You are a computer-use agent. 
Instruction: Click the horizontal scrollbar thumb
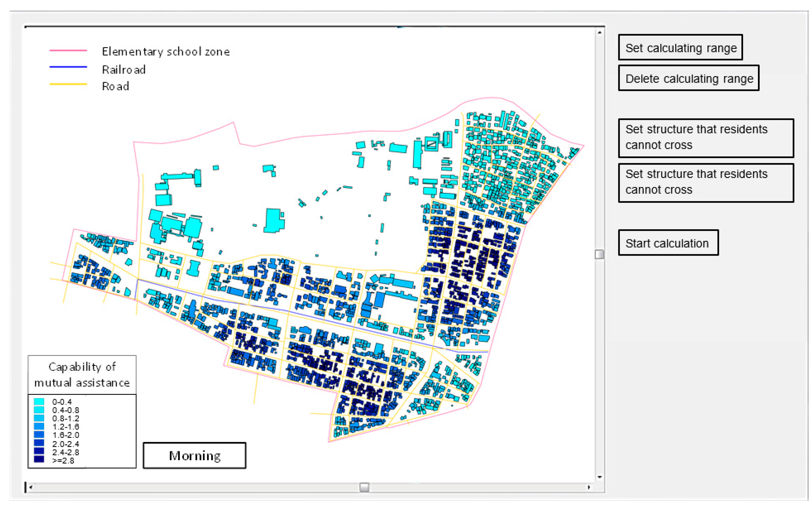(364, 487)
